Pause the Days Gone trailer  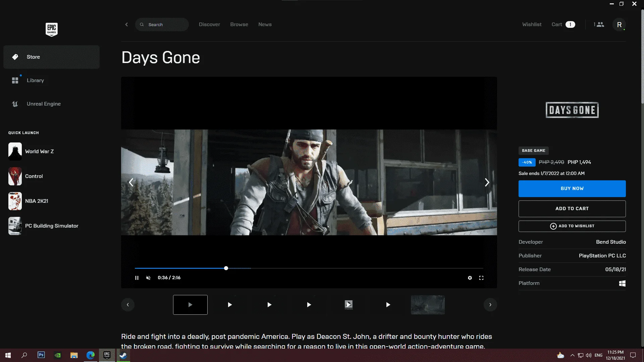[137, 278]
